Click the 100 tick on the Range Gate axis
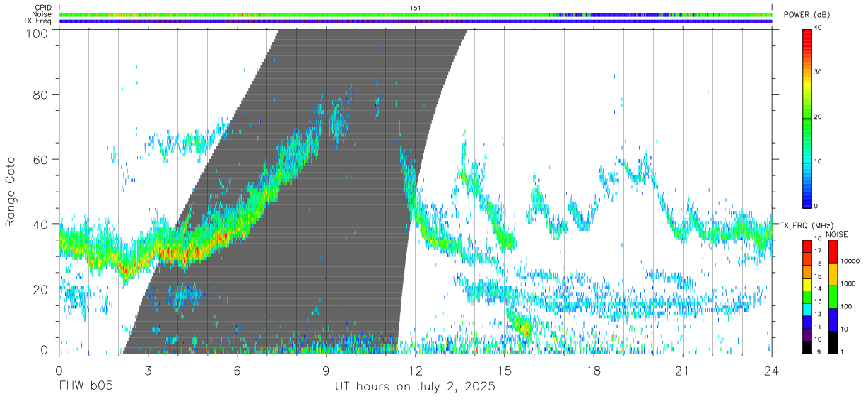The width and height of the screenshot is (868, 401). (37, 33)
